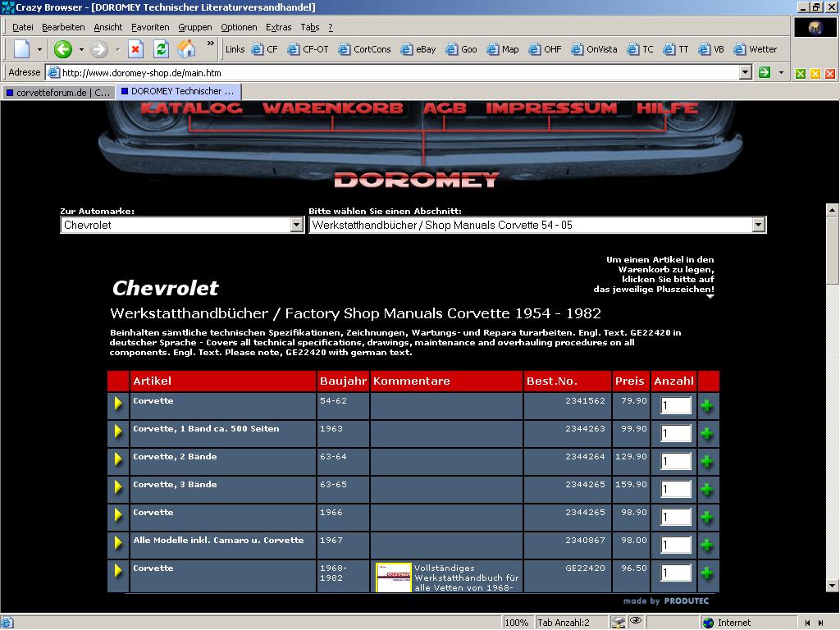
Task: Open a new blank tab page icon
Action: click(x=22, y=49)
